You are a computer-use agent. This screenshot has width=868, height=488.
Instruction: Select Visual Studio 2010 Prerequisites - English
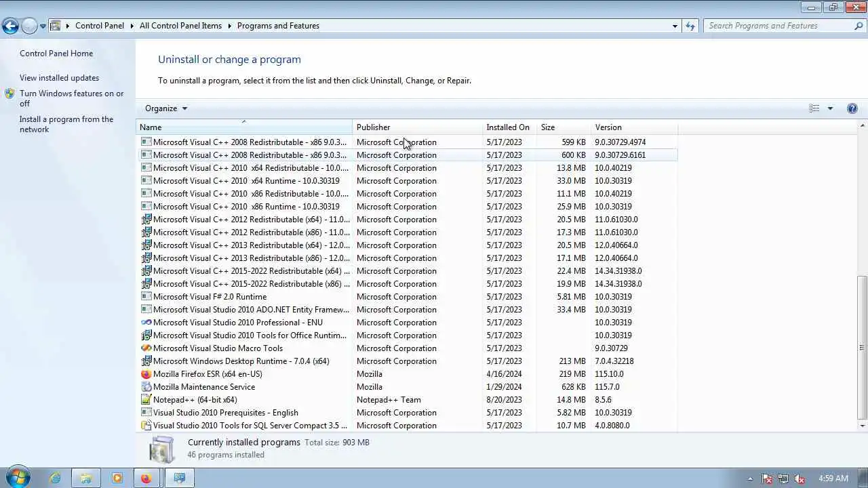[407, 413]
